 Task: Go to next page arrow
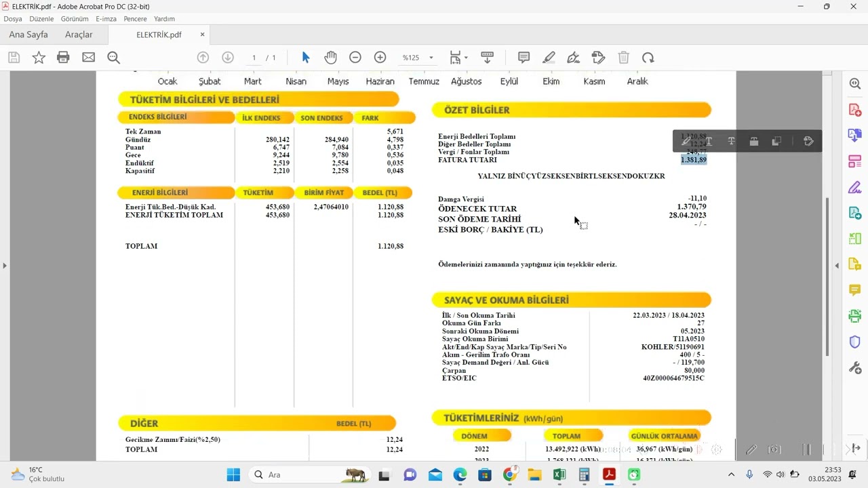pos(228,58)
